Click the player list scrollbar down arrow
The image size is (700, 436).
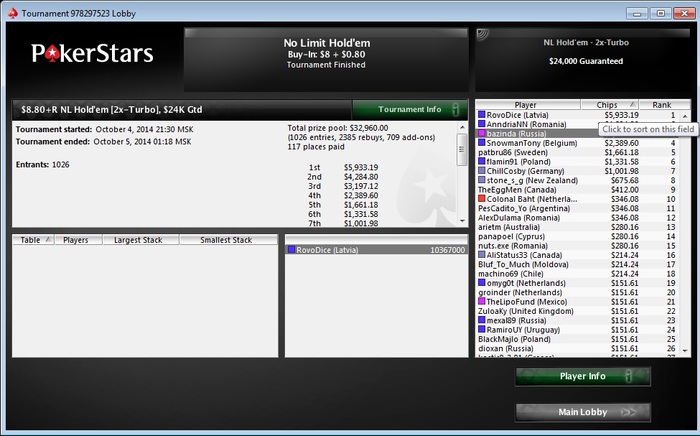[685, 351]
